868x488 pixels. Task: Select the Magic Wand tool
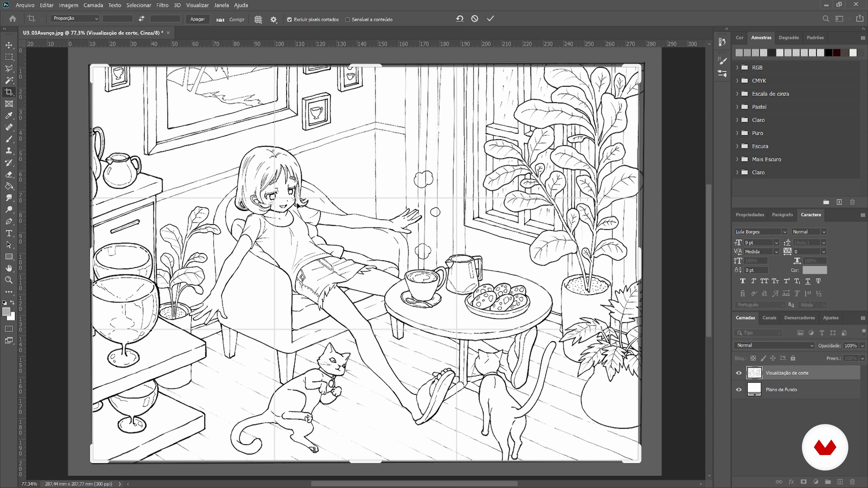[x=9, y=80]
